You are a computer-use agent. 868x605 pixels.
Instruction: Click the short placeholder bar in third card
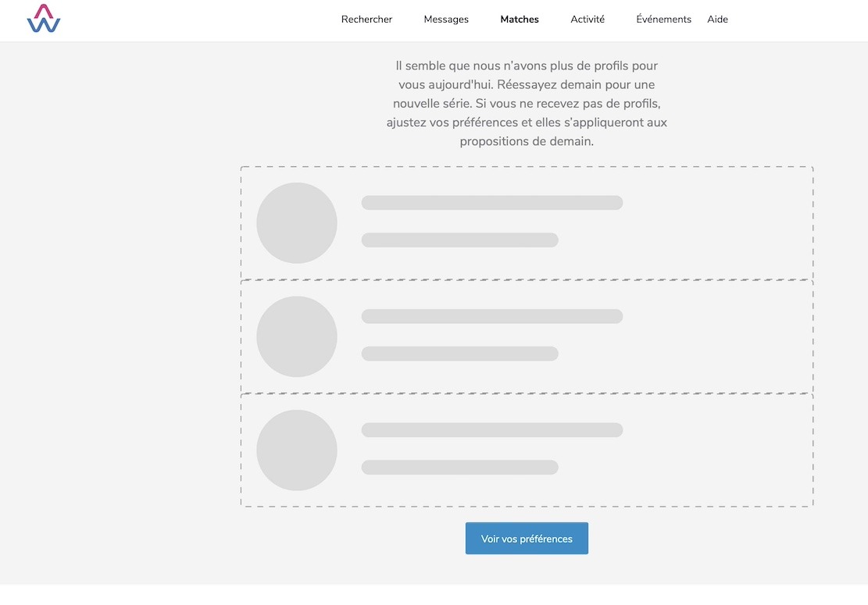(x=459, y=468)
